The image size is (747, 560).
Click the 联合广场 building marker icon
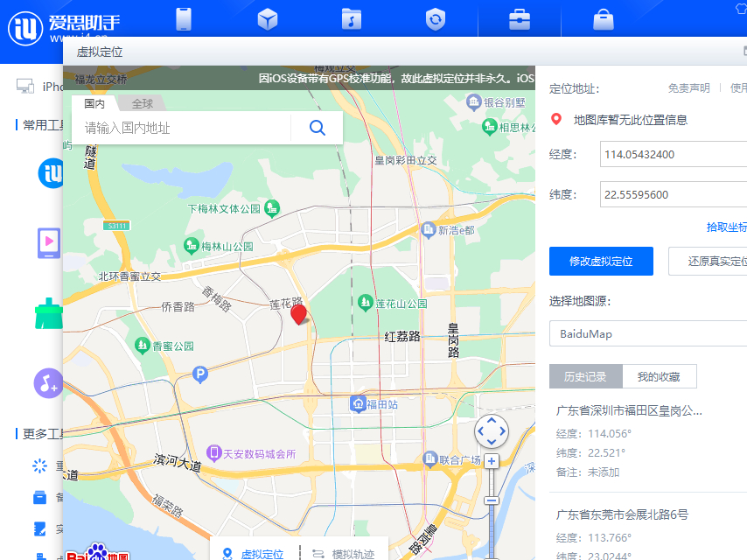click(x=430, y=458)
